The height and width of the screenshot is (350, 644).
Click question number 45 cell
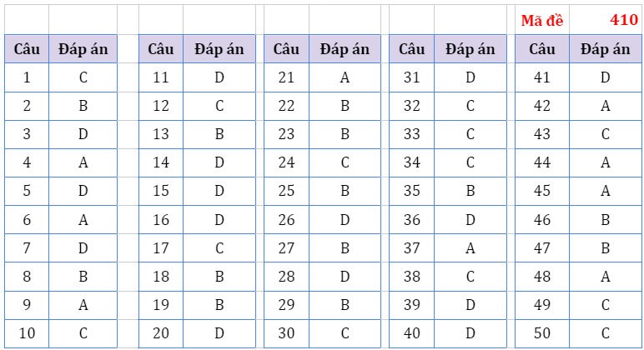[x=542, y=191]
